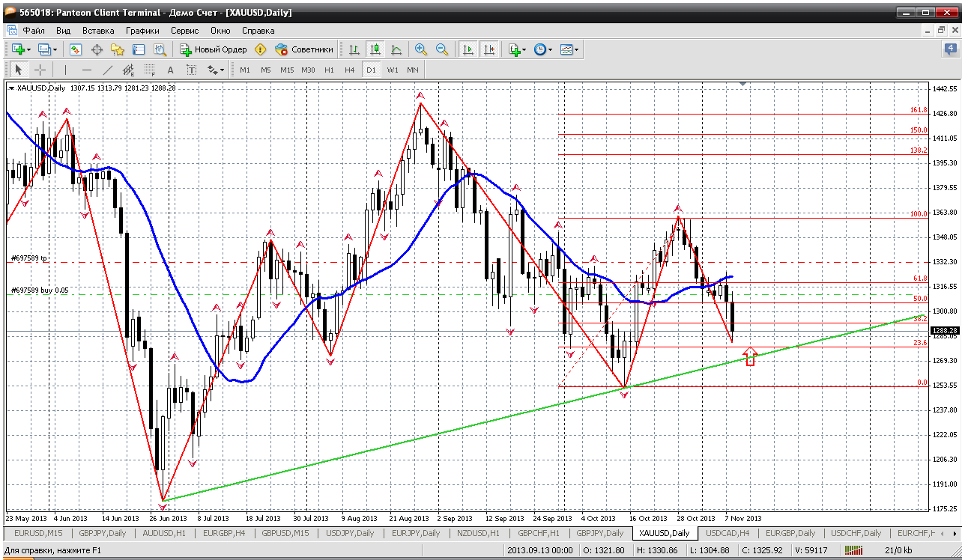Open the Market Watch window
The width and height of the screenshot is (965, 560).
pos(76,49)
